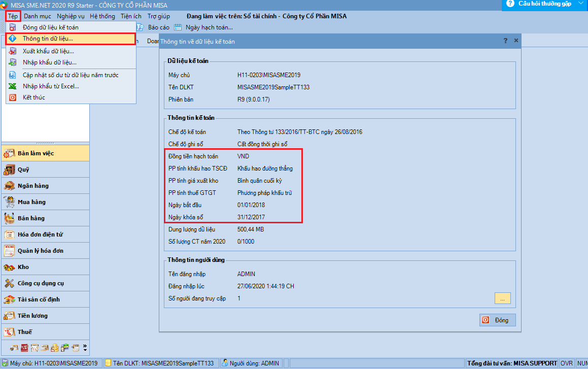Viewport: 588px width, 369px height.
Task: Click the gold coins and person icon
Action: (55, 348)
